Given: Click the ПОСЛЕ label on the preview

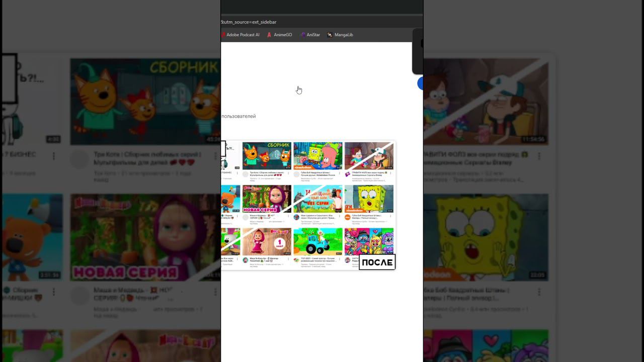Looking at the screenshot, I should click(x=377, y=262).
